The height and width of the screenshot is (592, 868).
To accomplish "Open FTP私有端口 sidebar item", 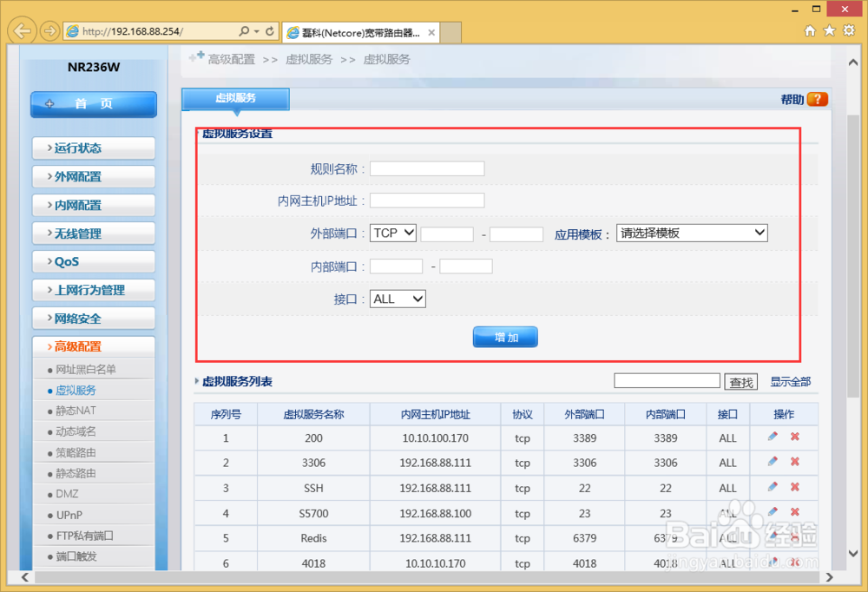I will (x=84, y=536).
